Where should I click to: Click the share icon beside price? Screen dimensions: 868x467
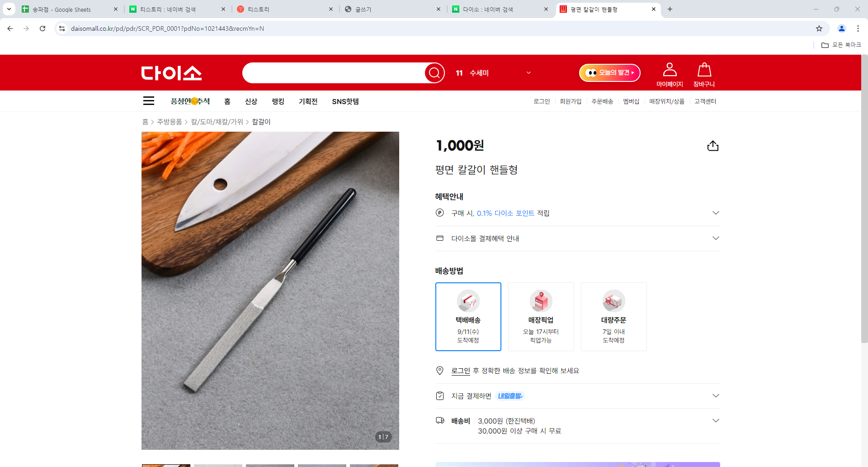pyautogui.click(x=713, y=146)
